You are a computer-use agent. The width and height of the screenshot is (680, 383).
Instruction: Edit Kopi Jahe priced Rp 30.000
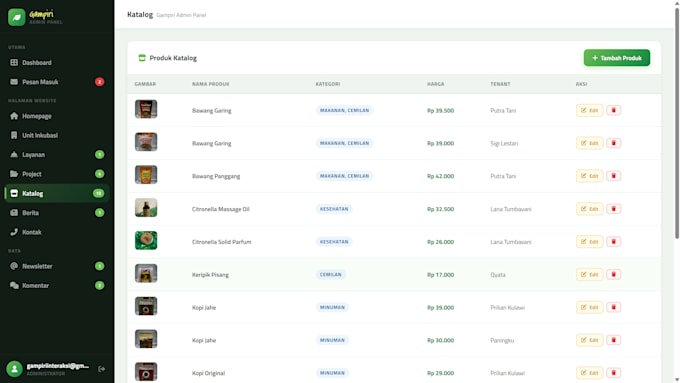point(589,340)
